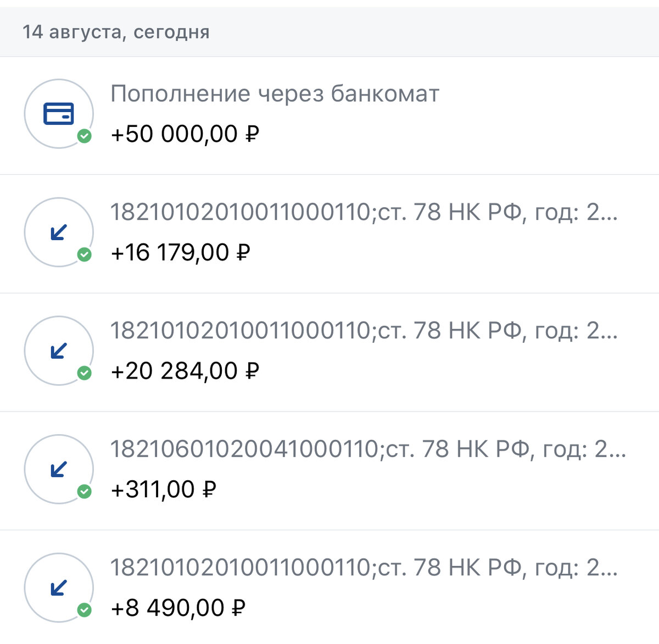This screenshot has height=644, width=659.
Task: Tap green checkmark badge on +311,00 ₽ transaction
Action: 84,491
